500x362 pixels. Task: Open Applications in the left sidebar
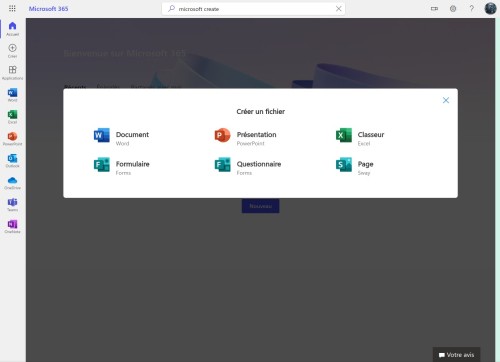pyautogui.click(x=12, y=73)
